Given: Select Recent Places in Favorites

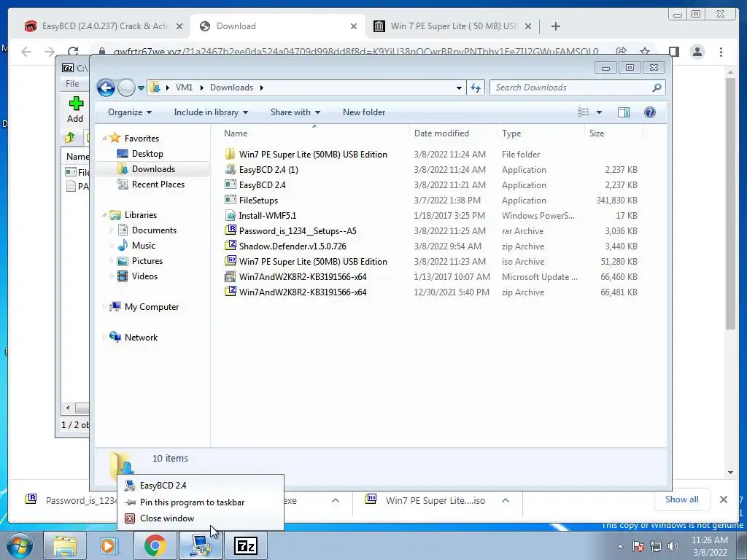Looking at the screenshot, I should (158, 184).
